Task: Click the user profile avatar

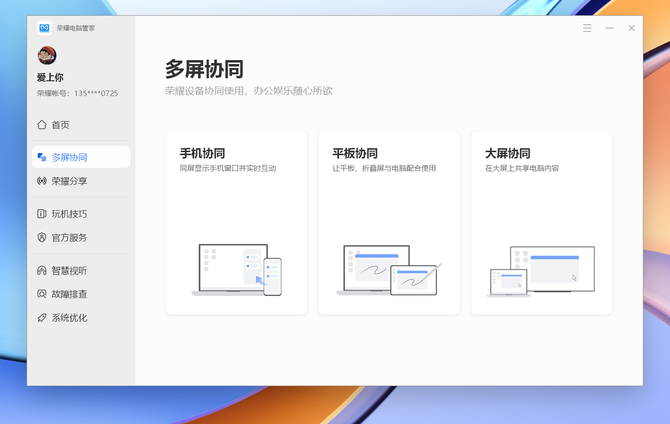Action: [47, 56]
